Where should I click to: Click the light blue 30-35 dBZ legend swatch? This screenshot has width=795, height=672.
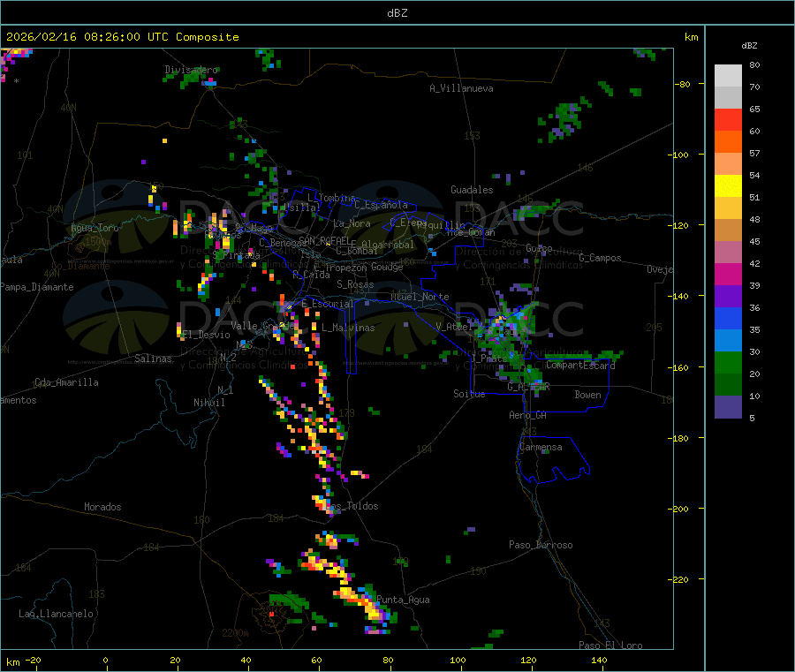coord(728,341)
